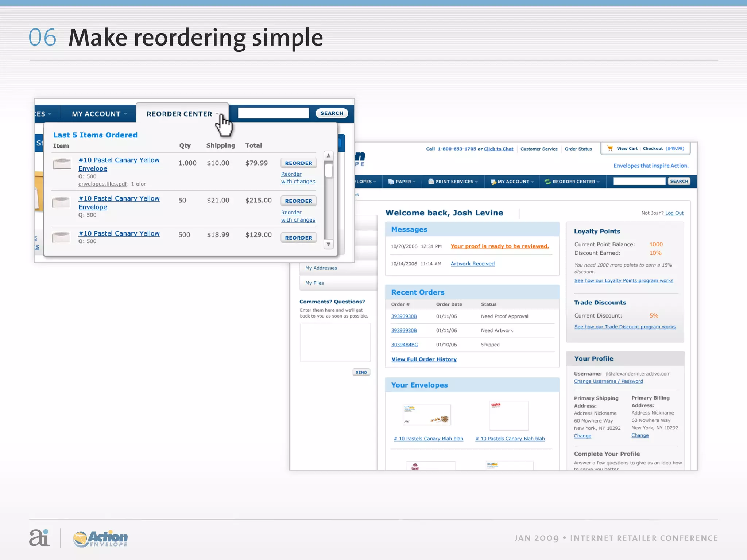Open the right # 10 Pastels Canary Blah blah link
747x560 pixels.
click(x=510, y=439)
